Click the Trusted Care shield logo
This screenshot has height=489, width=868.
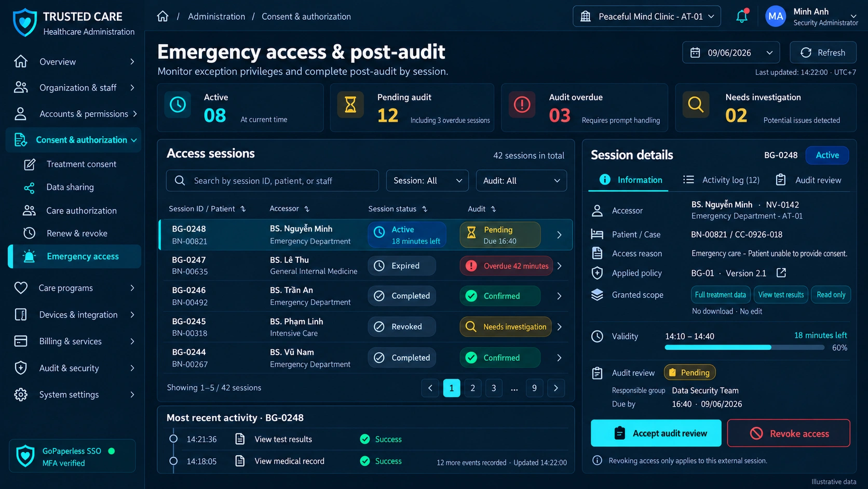[x=24, y=22]
